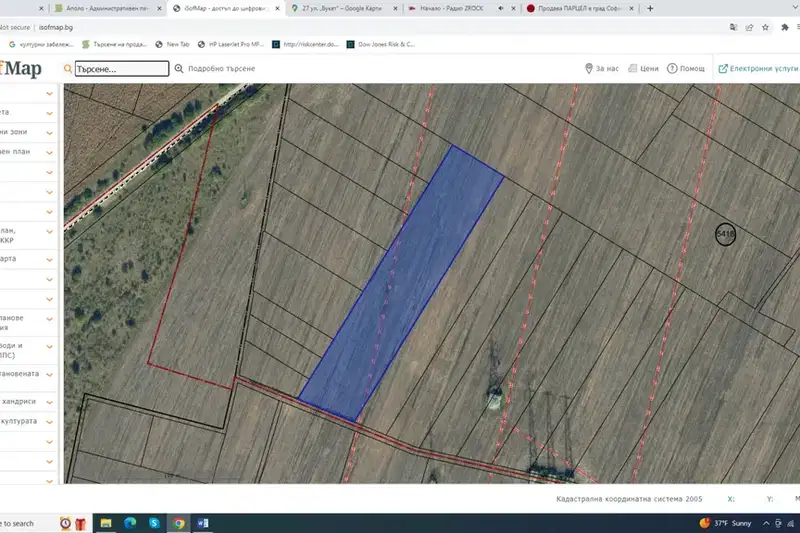
Task: Open the За нас page
Action: 602,68
